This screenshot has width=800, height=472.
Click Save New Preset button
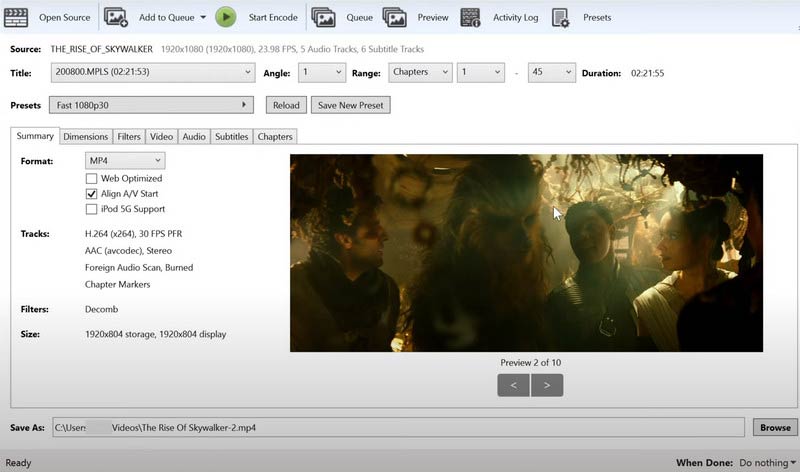click(351, 105)
